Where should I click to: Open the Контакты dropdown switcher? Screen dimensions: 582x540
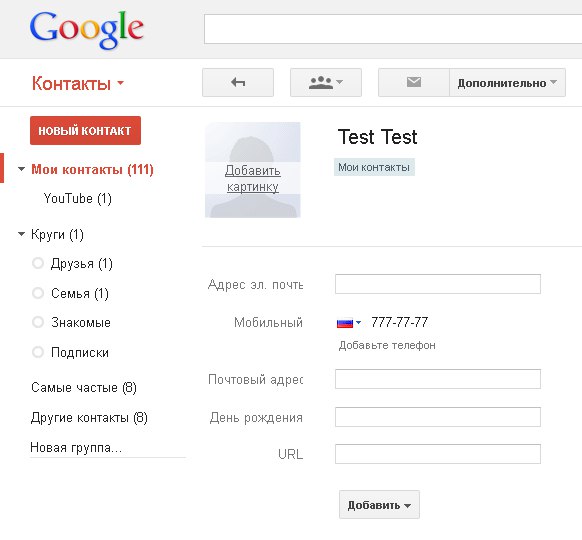tap(78, 83)
